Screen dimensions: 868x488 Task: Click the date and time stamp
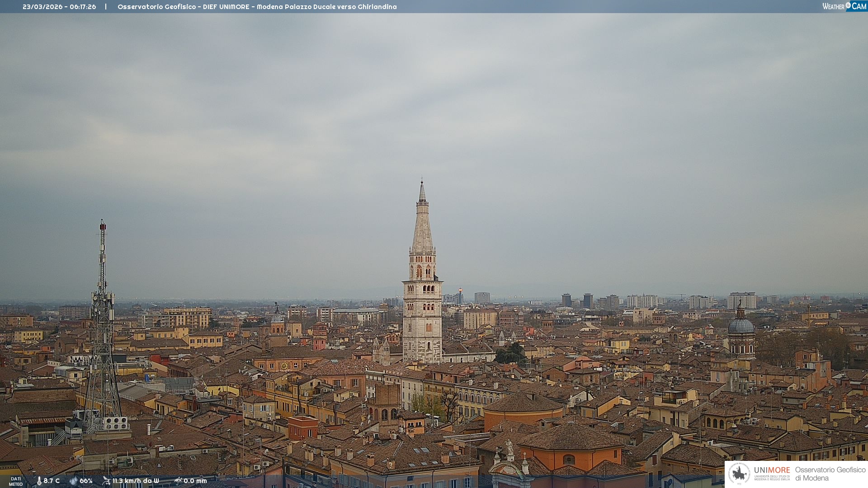coord(59,7)
